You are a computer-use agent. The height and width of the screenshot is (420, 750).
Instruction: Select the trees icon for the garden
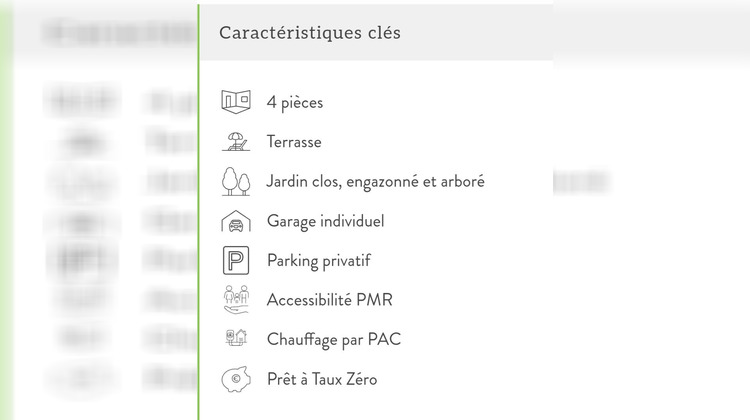(236, 181)
